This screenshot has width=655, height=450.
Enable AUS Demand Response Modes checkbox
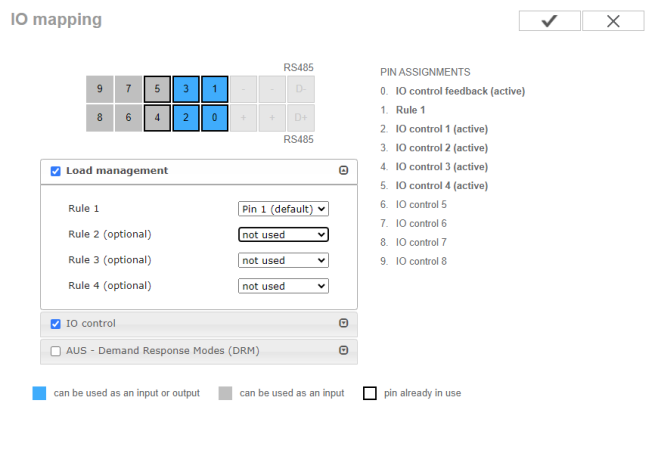(x=56, y=351)
